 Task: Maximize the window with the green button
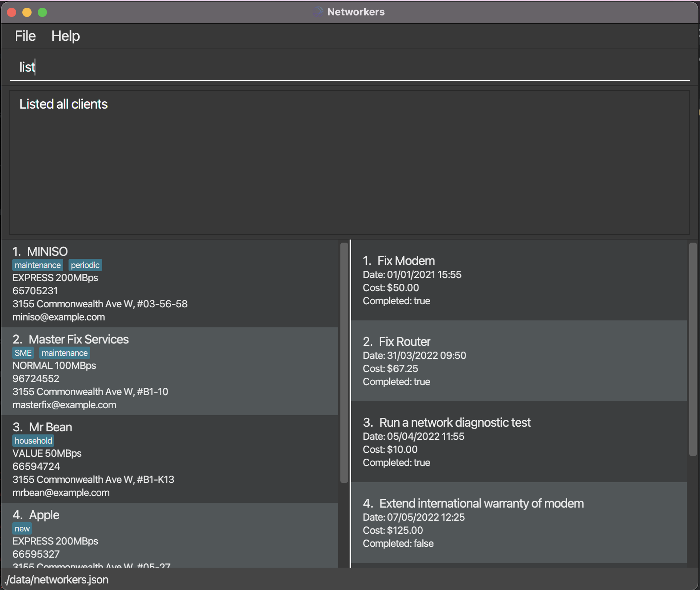[42, 12]
